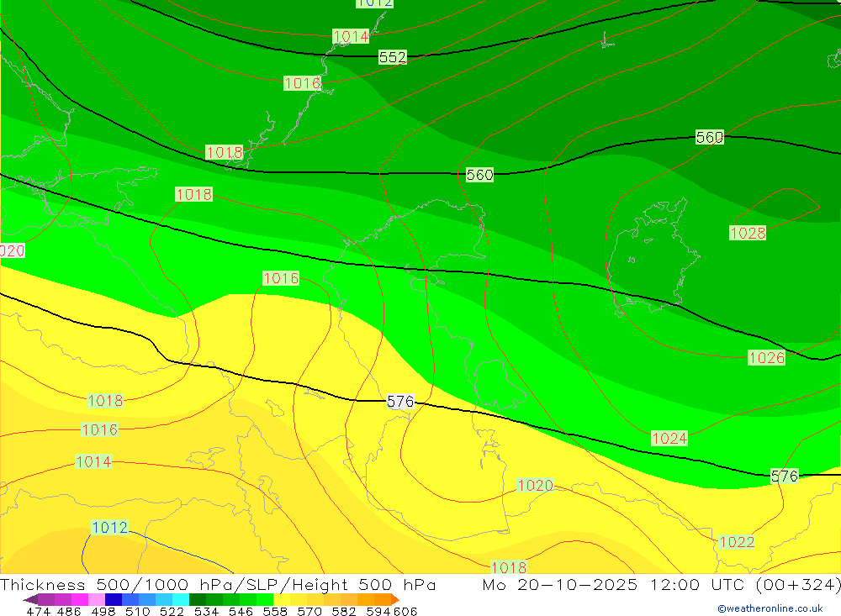The image size is (841, 616).
Task: Click the full 1020 isobar label
Action: click(535, 485)
